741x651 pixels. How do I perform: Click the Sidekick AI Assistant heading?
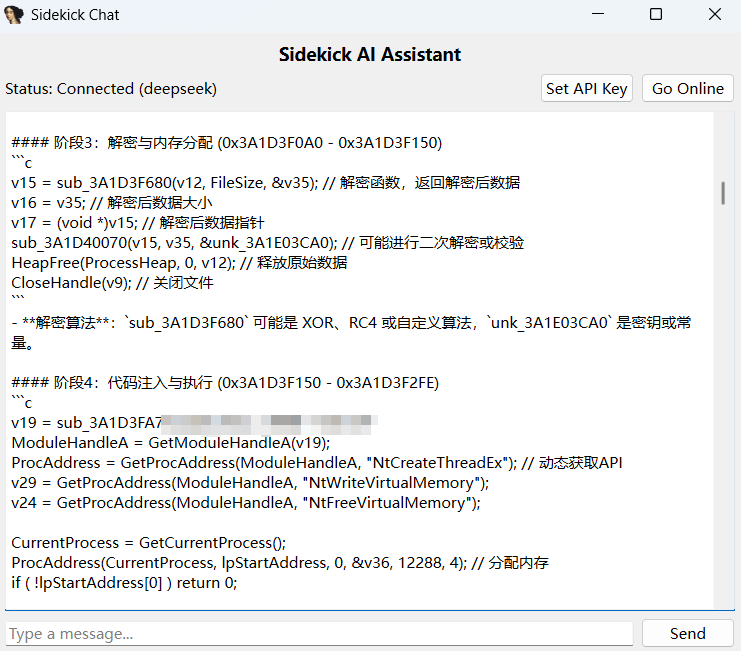pyautogui.click(x=370, y=54)
